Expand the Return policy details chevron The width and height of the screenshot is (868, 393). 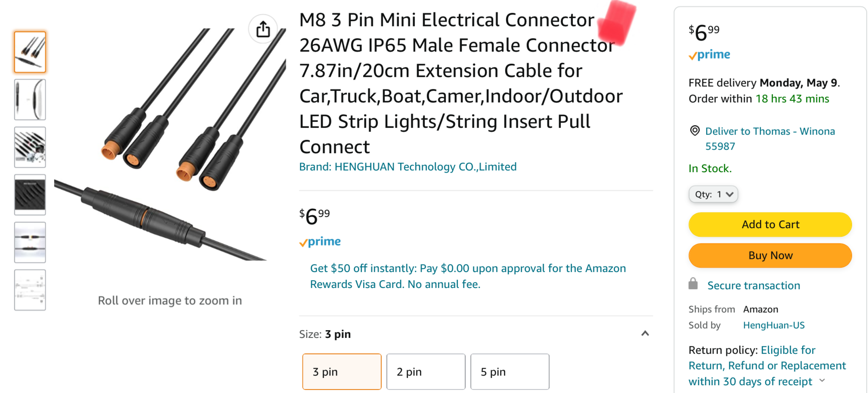click(x=822, y=381)
